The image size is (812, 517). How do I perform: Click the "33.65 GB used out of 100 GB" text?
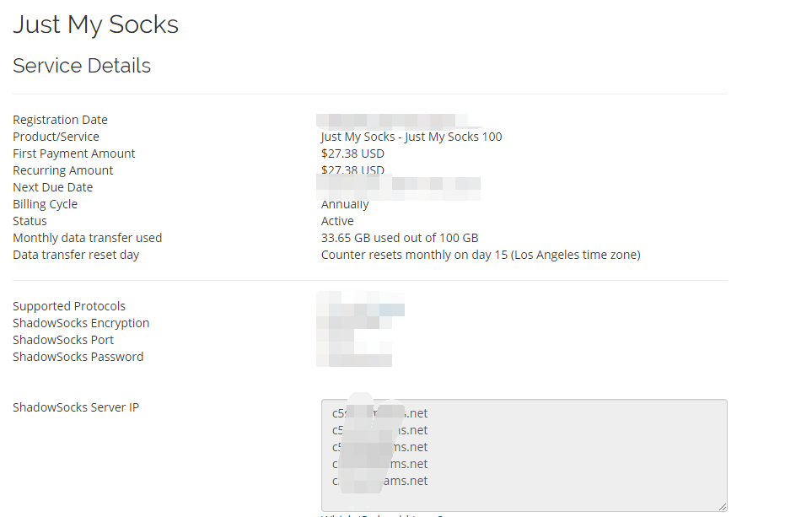[400, 238]
